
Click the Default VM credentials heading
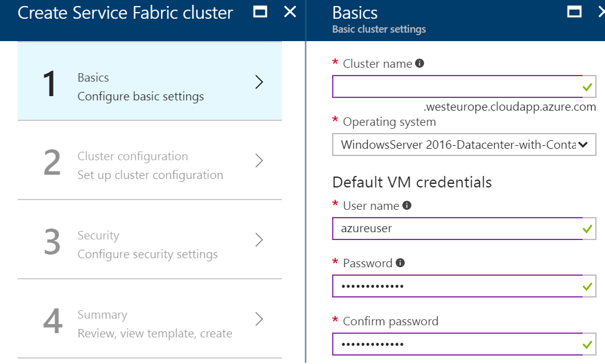click(412, 182)
